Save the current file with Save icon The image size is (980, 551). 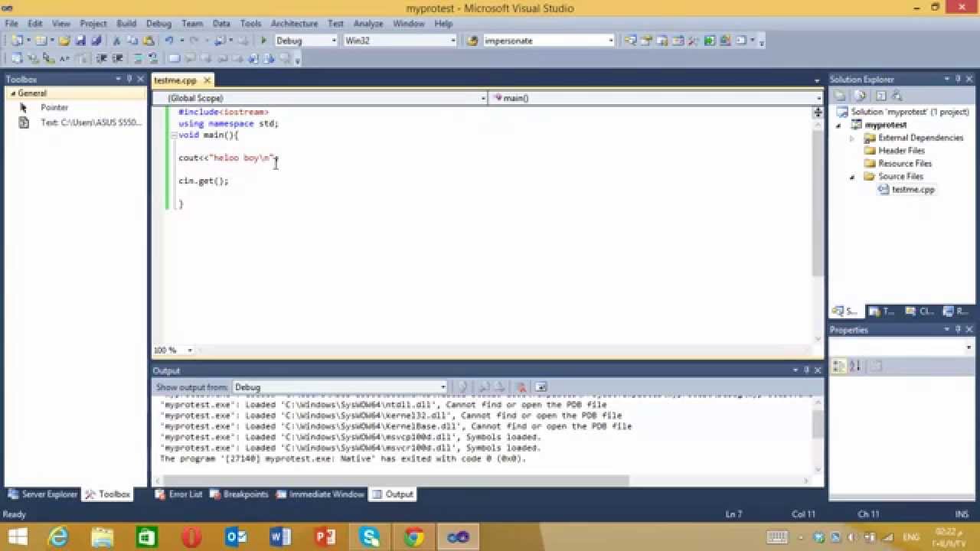81,41
